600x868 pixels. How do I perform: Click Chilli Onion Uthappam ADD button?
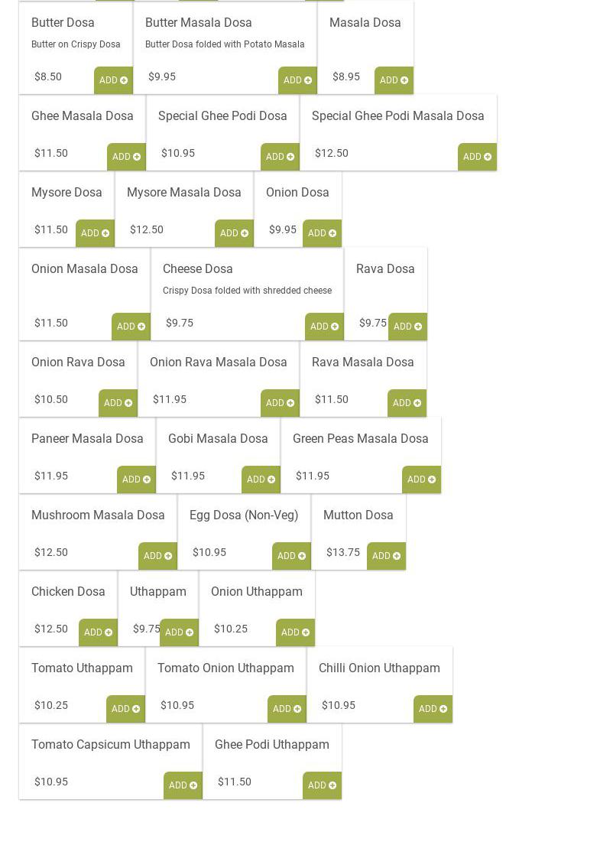click(433, 709)
